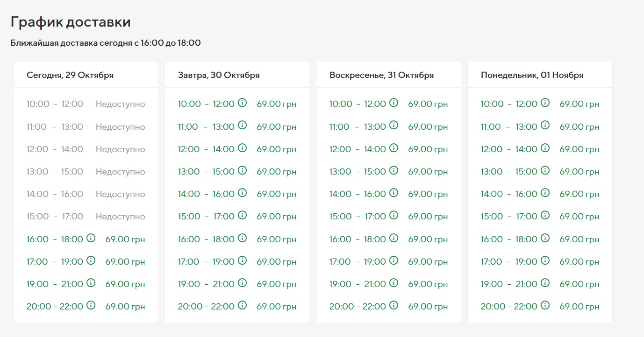Open info icon for tomorrow's 10:00 - 12:00 slot

pyautogui.click(x=243, y=103)
